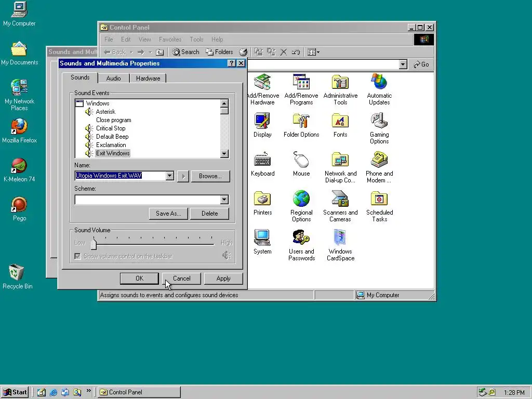Click OK in Sounds properties dialog
This screenshot has width=532, height=399.
[x=139, y=278]
